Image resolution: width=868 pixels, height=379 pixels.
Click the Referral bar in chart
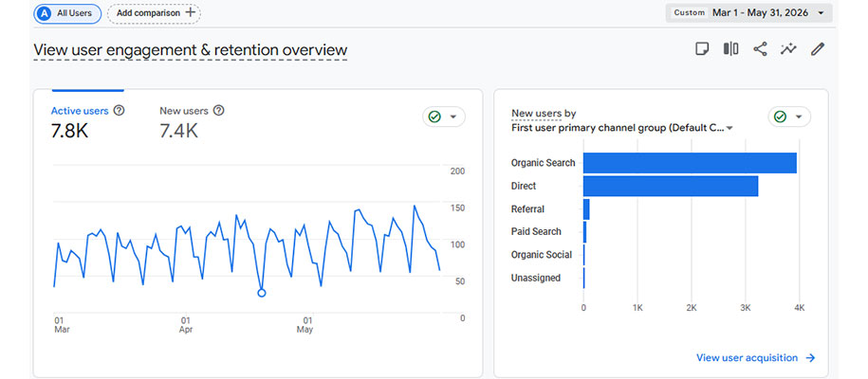[586, 209]
